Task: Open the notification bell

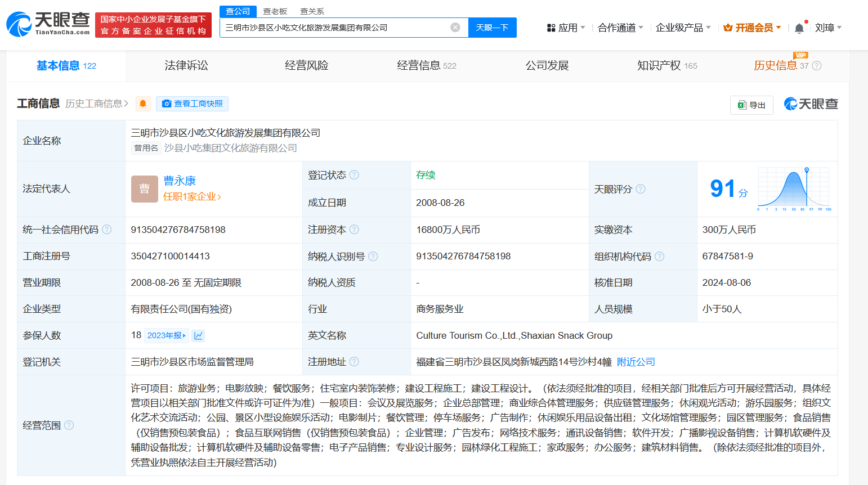Action: click(x=799, y=28)
